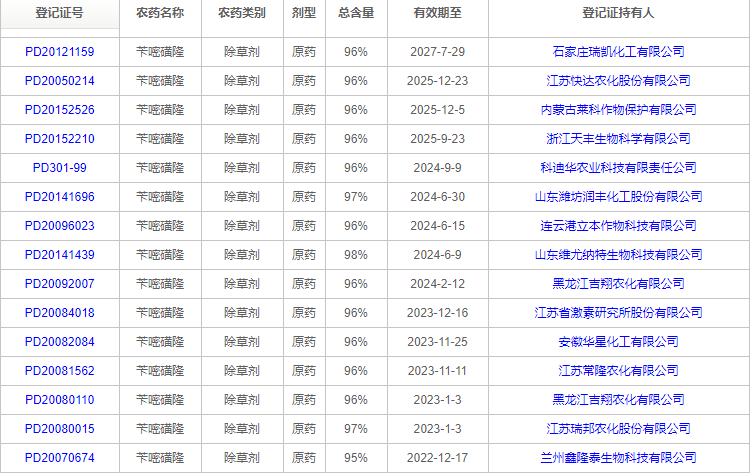752x473 pixels.
Task: Open holder 连云港立本作物科技有限公司
Action: [x=618, y=226]
